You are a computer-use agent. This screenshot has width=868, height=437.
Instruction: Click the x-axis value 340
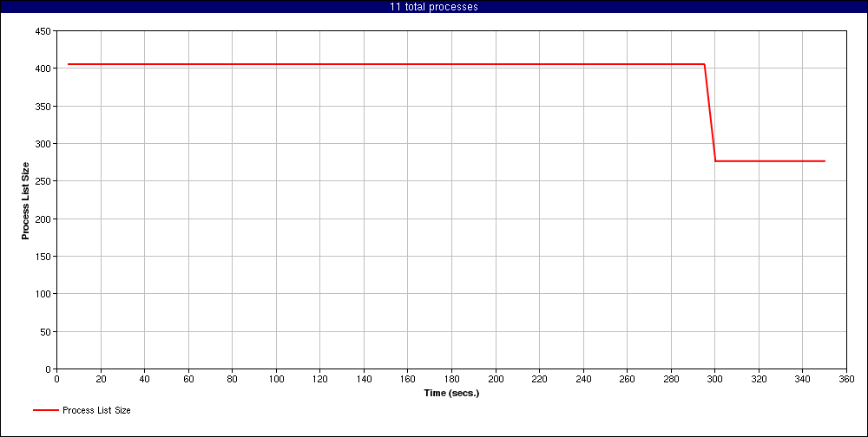coord(802,379)
